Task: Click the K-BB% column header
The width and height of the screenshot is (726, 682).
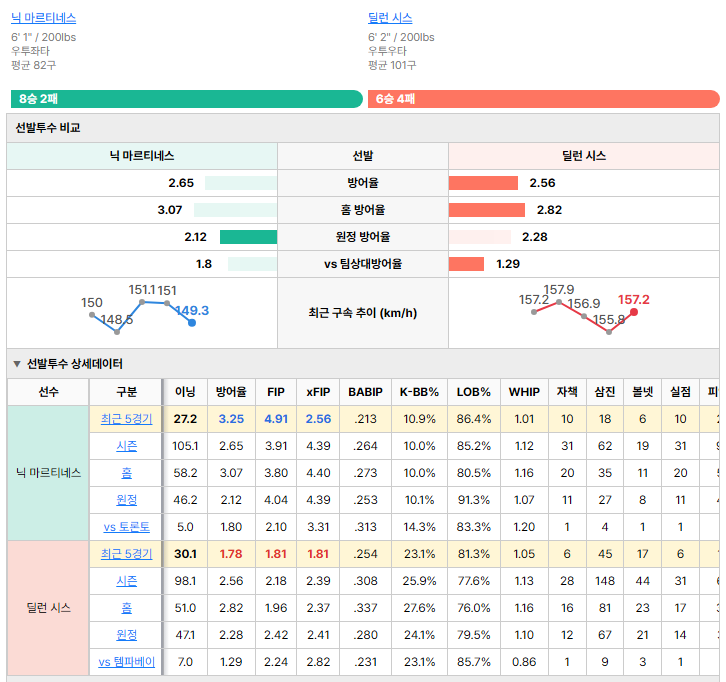Action: coord(419,392)
